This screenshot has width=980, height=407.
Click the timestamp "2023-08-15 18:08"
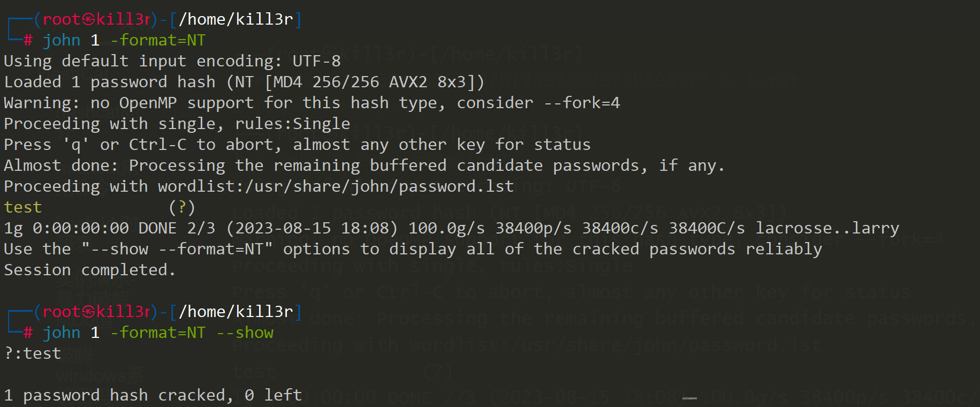coord(312,228)
